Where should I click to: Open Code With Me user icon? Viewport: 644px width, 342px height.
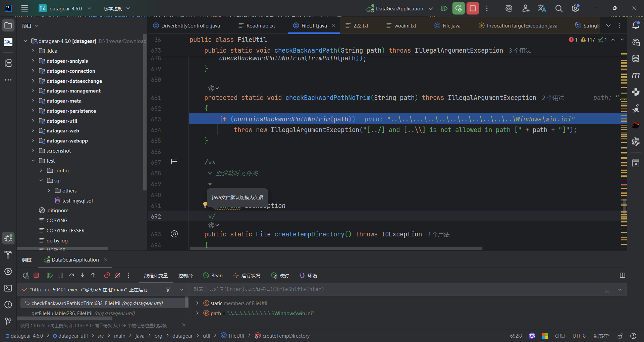click(x=526, y=8)
